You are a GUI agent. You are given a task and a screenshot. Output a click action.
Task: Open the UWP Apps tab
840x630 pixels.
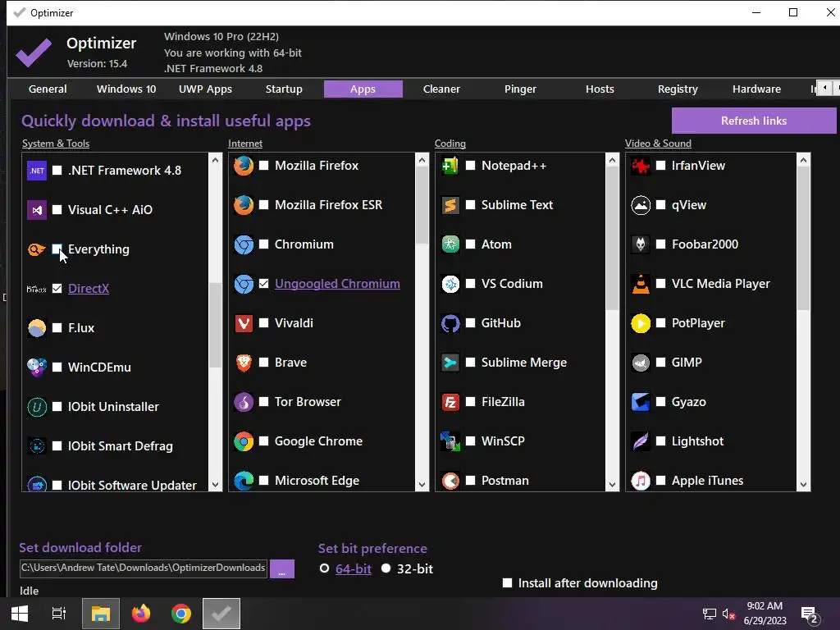click(205, 89)
